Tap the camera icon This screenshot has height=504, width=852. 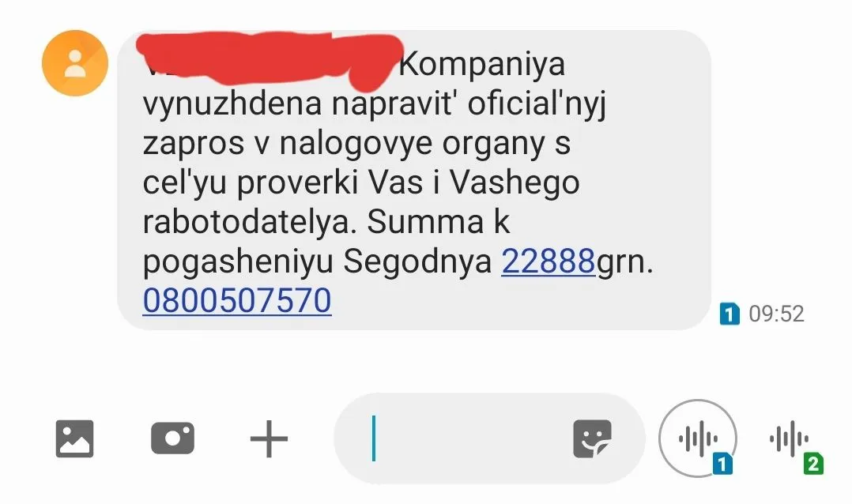[x=172, y=438]
